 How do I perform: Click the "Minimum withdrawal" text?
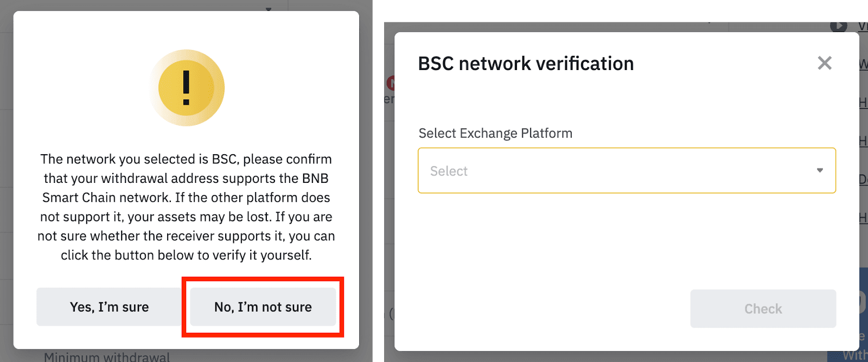(x=107, y=357)
